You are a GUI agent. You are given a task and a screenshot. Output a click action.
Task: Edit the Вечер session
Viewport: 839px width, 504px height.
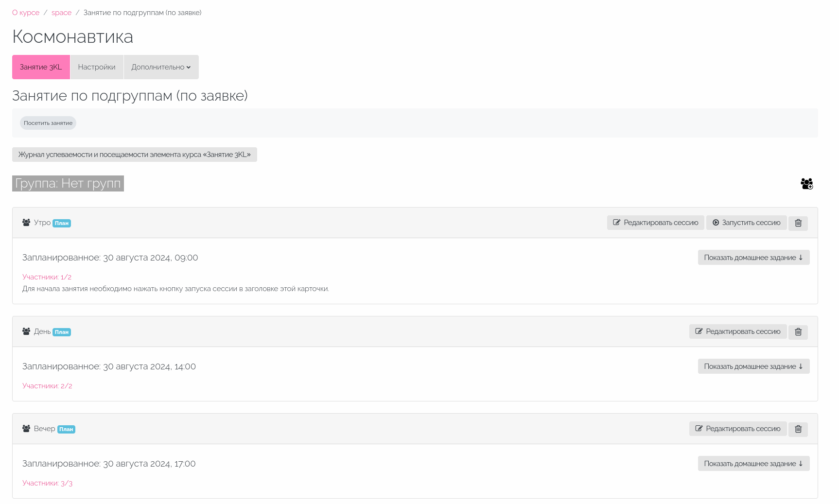click(738, 429)
